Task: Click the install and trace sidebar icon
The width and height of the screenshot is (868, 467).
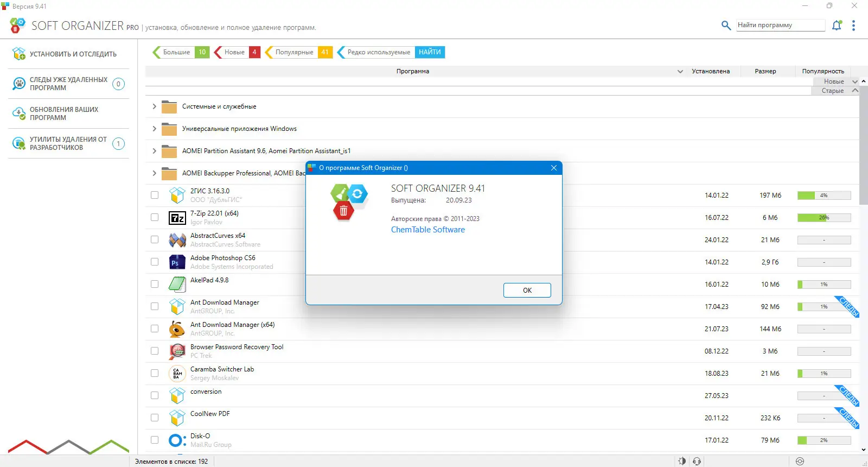Action: (x=19, y=54)
